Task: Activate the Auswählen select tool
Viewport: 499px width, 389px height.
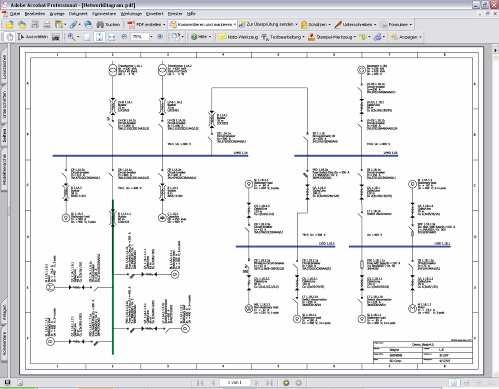Action: click(33, 37)
